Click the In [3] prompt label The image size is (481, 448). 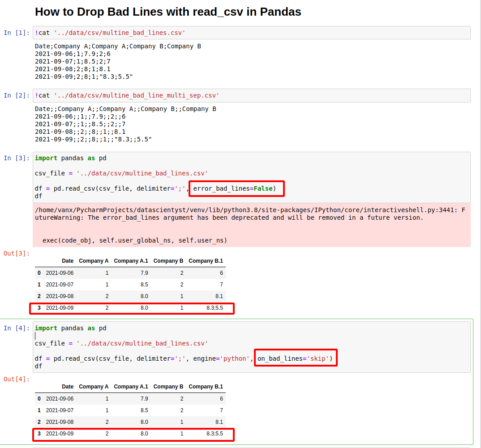tap(17, 158)
